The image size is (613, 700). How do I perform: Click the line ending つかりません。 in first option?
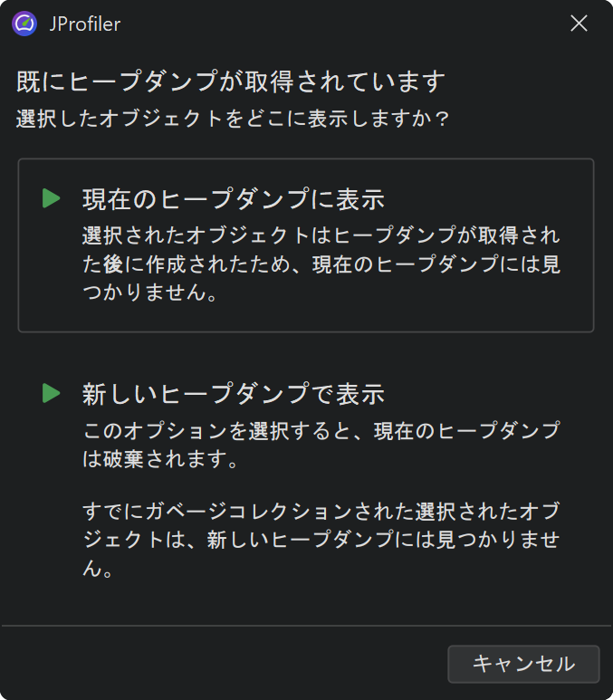(149, 295)
